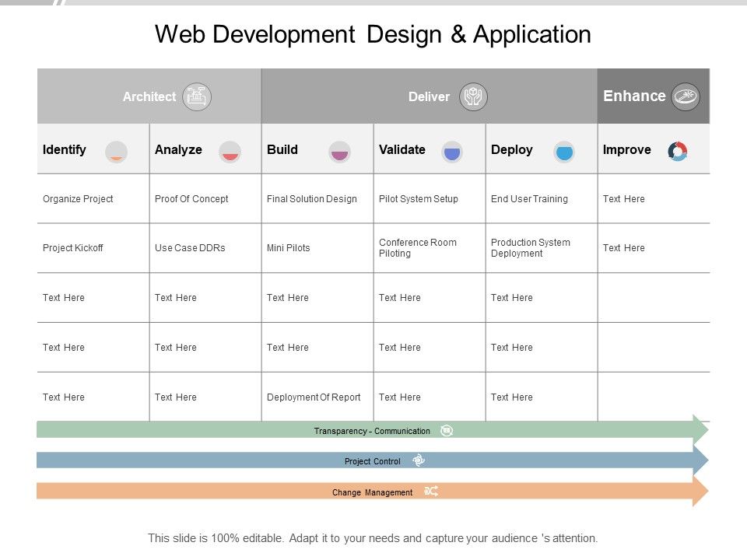Image resolution: width=747 pixels, height=560 pixels.
Task: Select the blue Validate stage icon
Action: (451, 152)
